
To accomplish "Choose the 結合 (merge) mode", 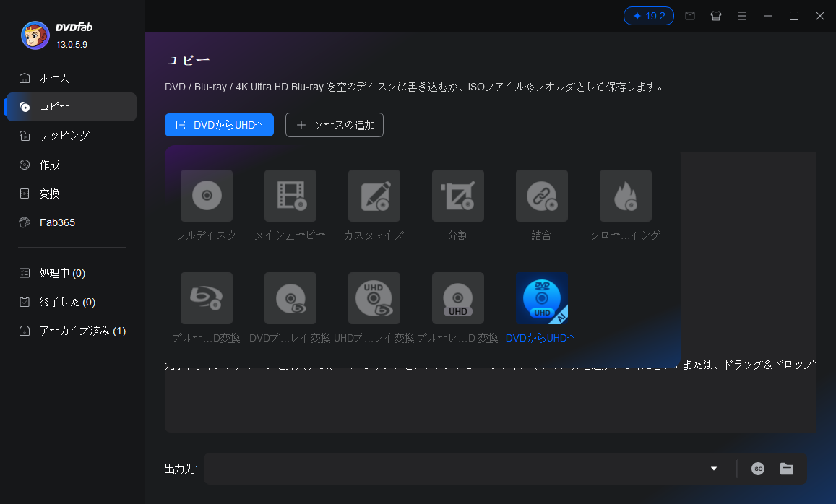I will click(541, 196).
